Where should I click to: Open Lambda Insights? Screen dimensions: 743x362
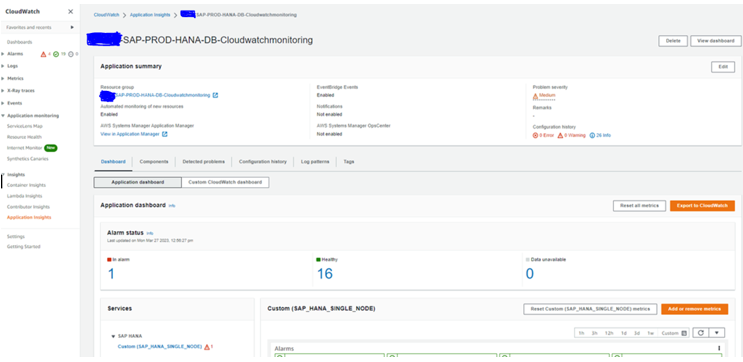coord(25,196)
